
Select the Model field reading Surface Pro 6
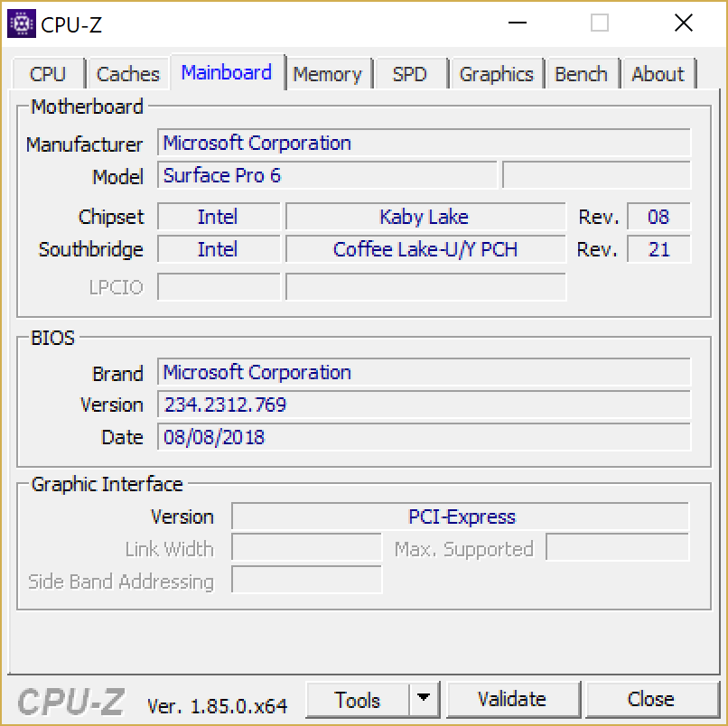327,176
